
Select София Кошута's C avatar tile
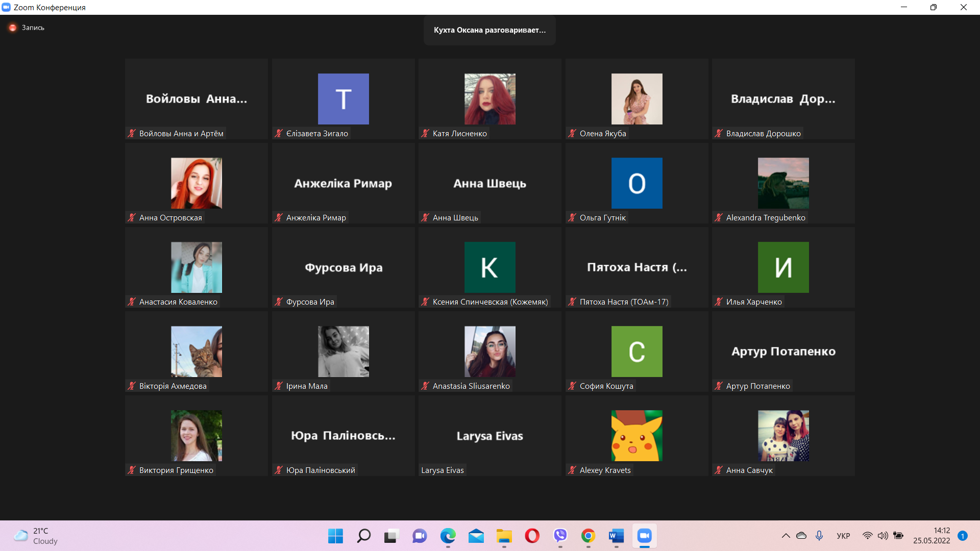click(636, 352)
